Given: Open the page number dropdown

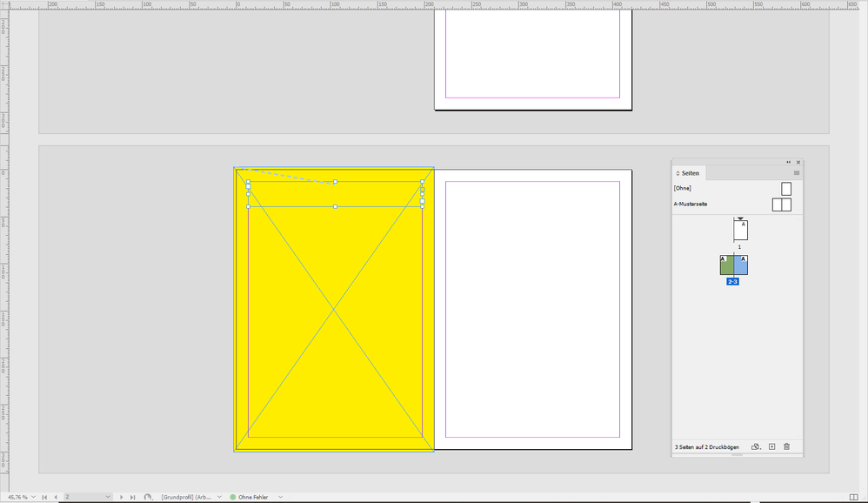Looking at the screenshot, I should 108,498.
